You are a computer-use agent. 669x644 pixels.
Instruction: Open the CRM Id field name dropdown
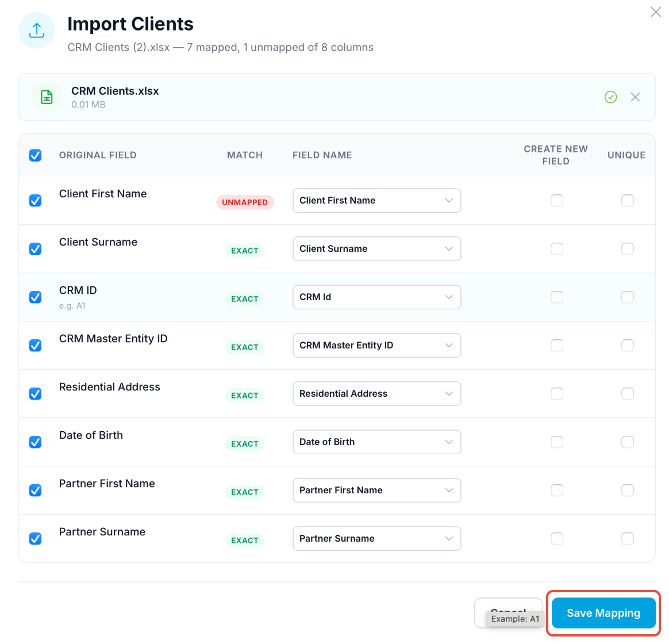[x=376, y=297]
